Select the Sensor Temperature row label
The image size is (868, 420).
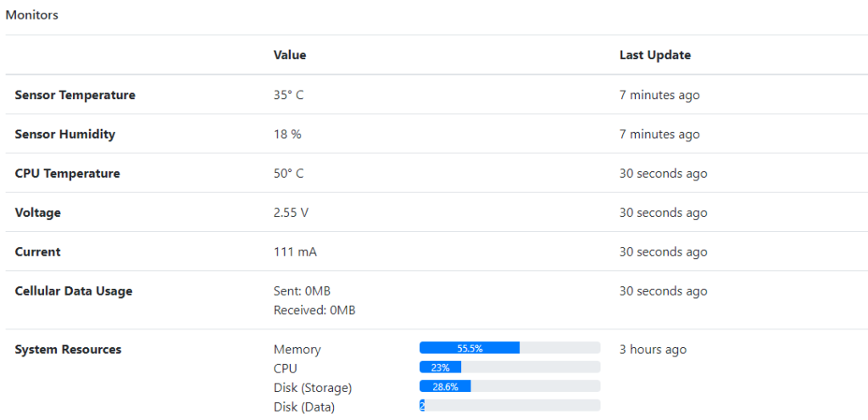pos(75,95)
